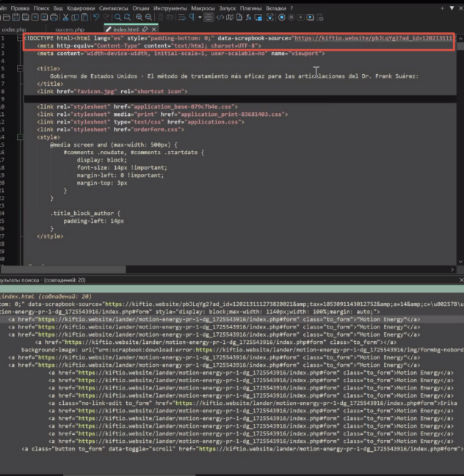Click the Zoom In toolbar icon

[139, 17]
